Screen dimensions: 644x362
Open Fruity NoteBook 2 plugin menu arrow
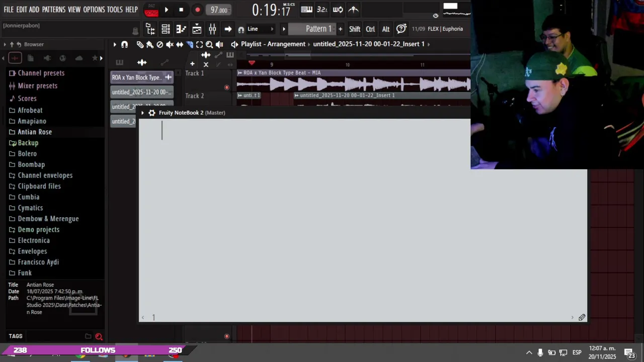(x=142, y=113)
